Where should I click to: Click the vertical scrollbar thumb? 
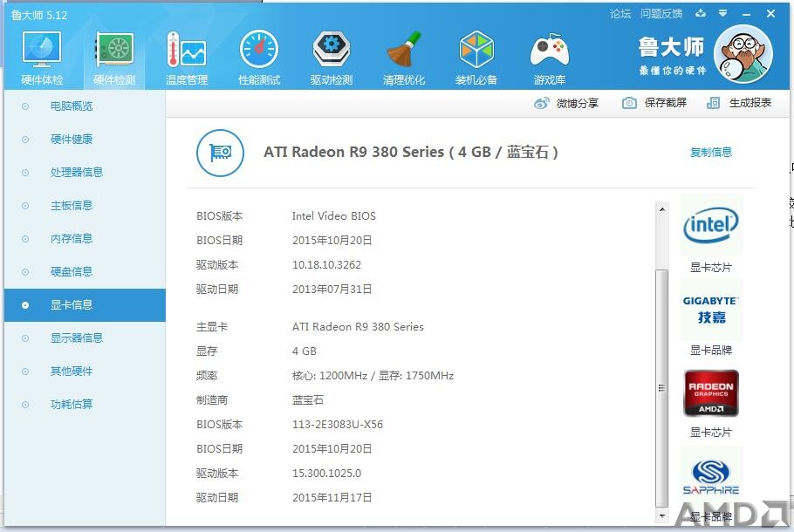662,388
